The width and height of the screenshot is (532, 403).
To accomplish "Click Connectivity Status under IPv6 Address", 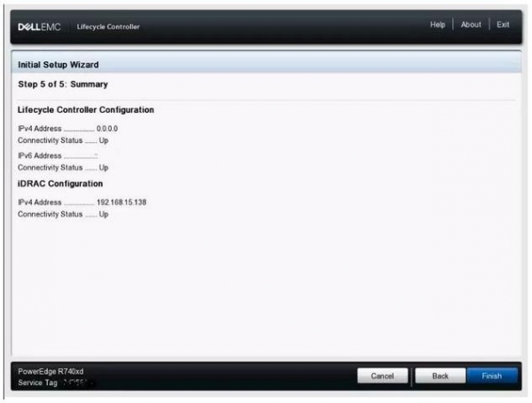I will click(x=51, y=168).
